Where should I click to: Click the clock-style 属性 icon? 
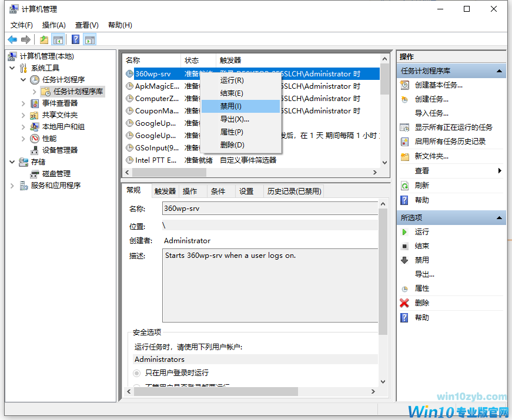click(404, 288)
